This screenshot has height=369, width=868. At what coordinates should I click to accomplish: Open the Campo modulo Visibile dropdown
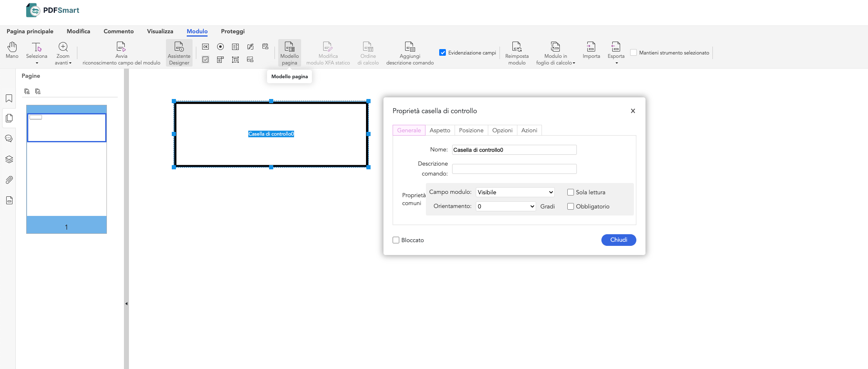point(515,192)
